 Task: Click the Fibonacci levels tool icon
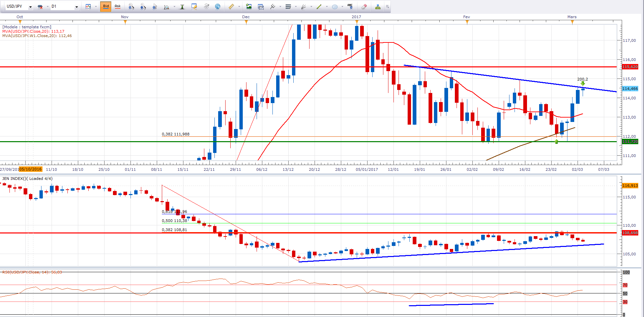click(288, 6)
